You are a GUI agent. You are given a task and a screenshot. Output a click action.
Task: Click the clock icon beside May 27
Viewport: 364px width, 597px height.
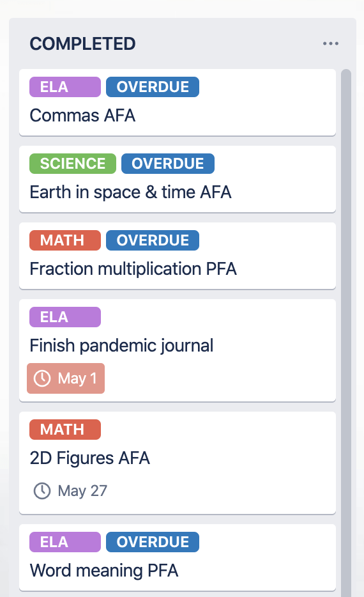(x=42, y=491)
